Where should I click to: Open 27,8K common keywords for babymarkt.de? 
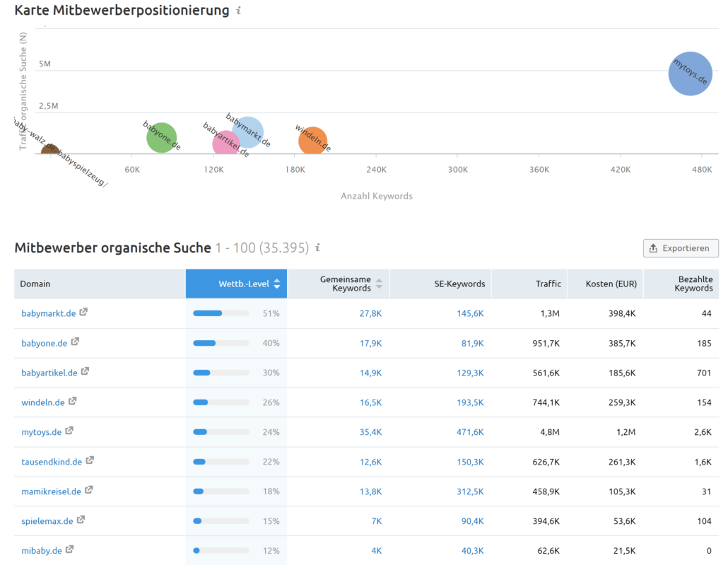coord(370,314)
